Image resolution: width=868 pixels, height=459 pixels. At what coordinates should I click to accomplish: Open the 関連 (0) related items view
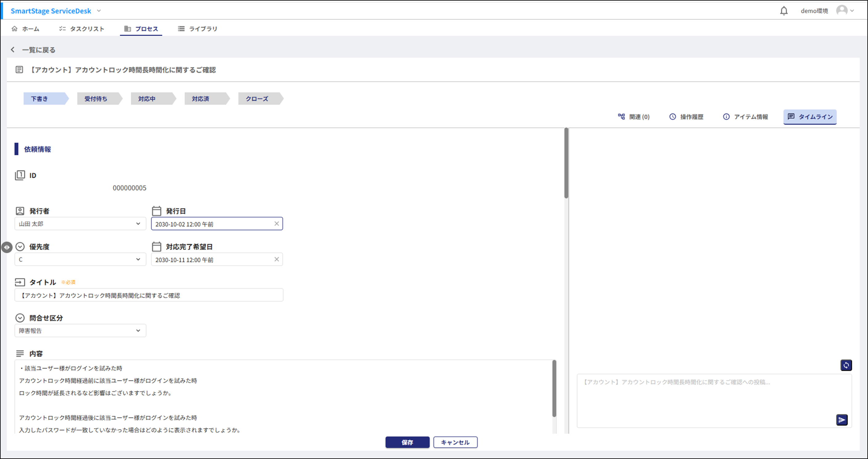[x=633, y=117]
